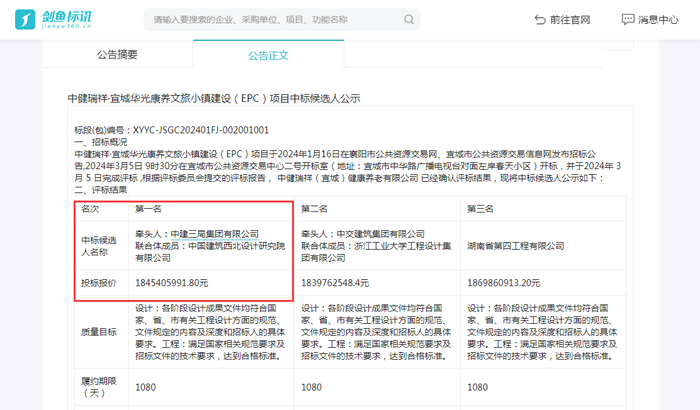Open 消息中心 message center
The image size is (700, 410).
[657, 20]
